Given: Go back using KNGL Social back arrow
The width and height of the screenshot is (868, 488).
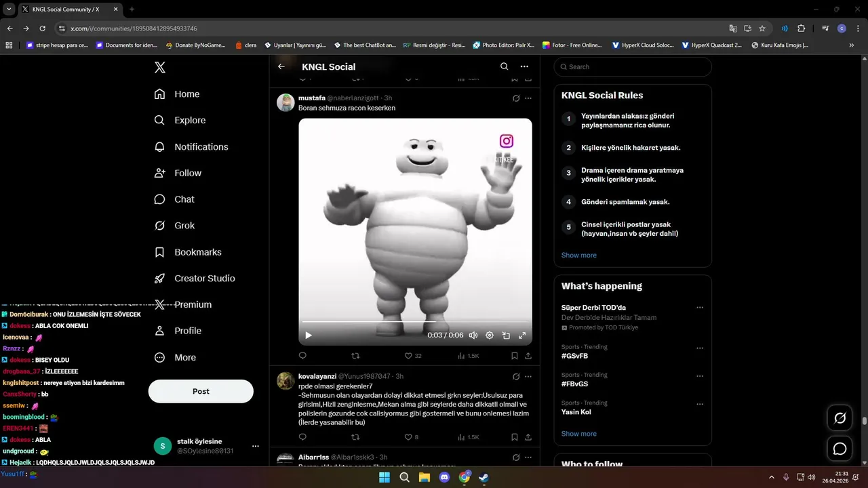Looking at the screenshot, I should pos(281,66).
